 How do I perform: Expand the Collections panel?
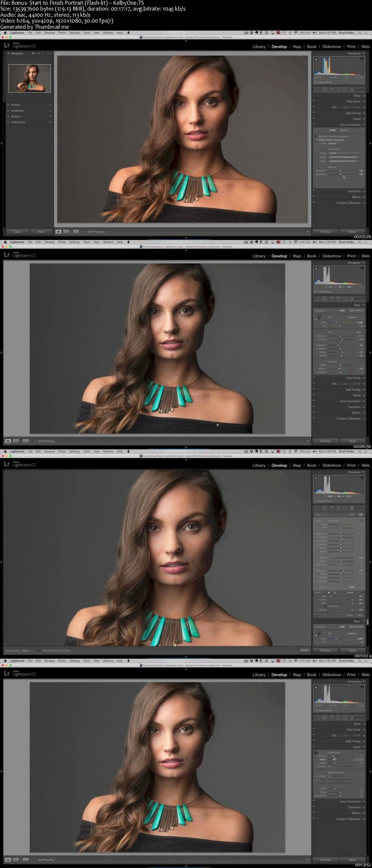[8, 122]
